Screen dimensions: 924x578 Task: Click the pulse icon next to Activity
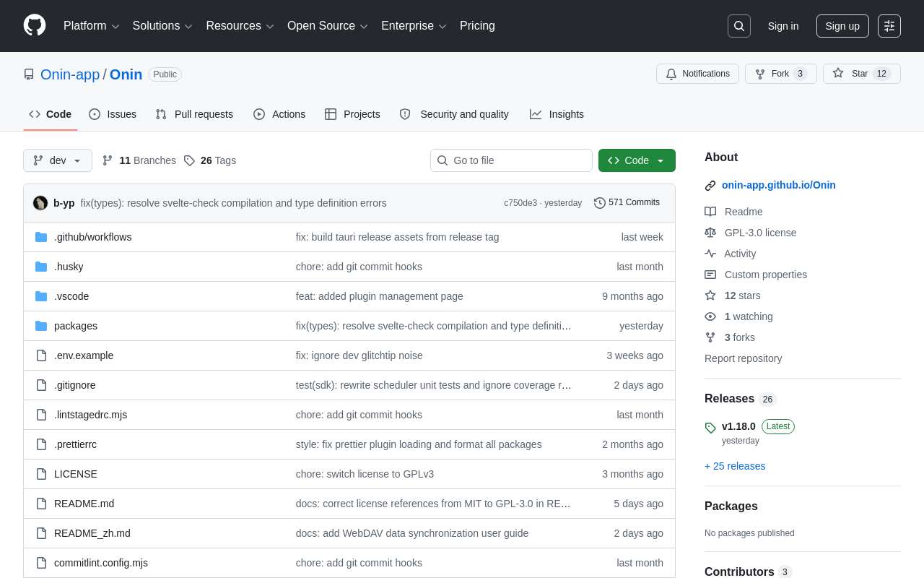tap(710, 254)
